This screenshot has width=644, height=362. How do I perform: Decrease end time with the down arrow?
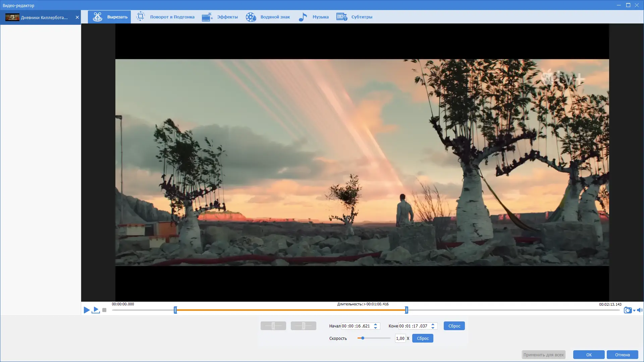(433, 328)
